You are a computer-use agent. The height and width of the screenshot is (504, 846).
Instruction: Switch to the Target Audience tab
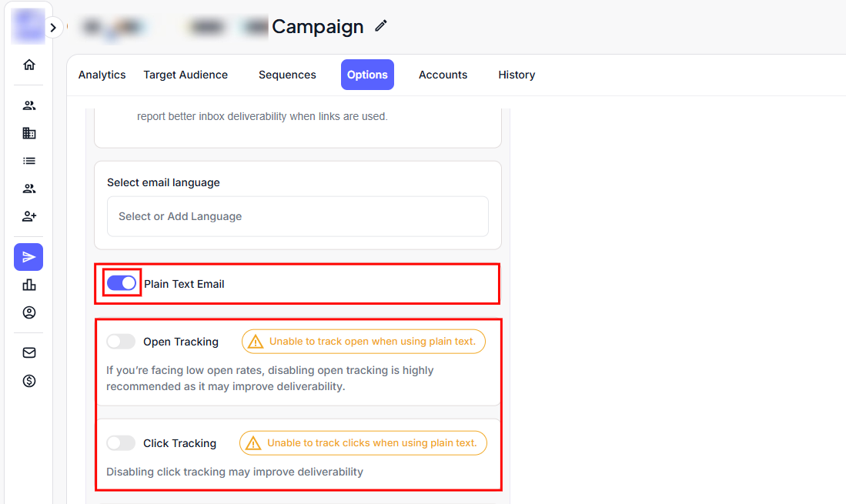pos(186,75)
